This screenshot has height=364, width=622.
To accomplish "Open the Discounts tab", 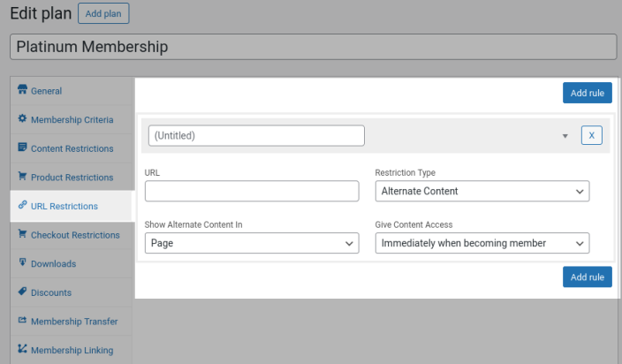I will tap(51, 292).
